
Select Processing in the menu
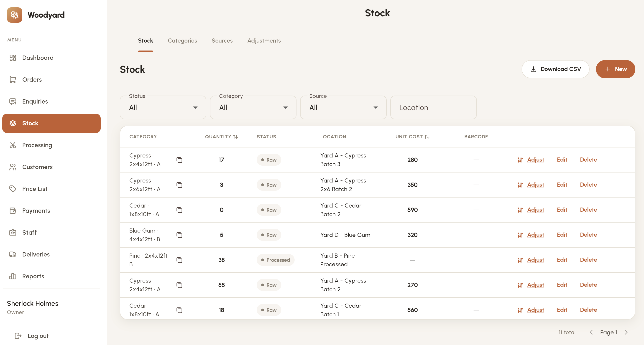pos(51,145)
